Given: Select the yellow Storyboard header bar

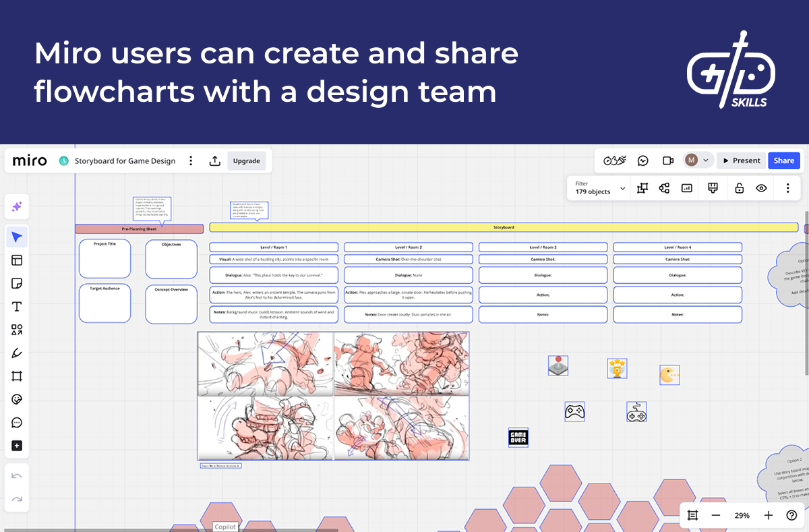Looking at the screenshot, I should click(x=504, y=228).
